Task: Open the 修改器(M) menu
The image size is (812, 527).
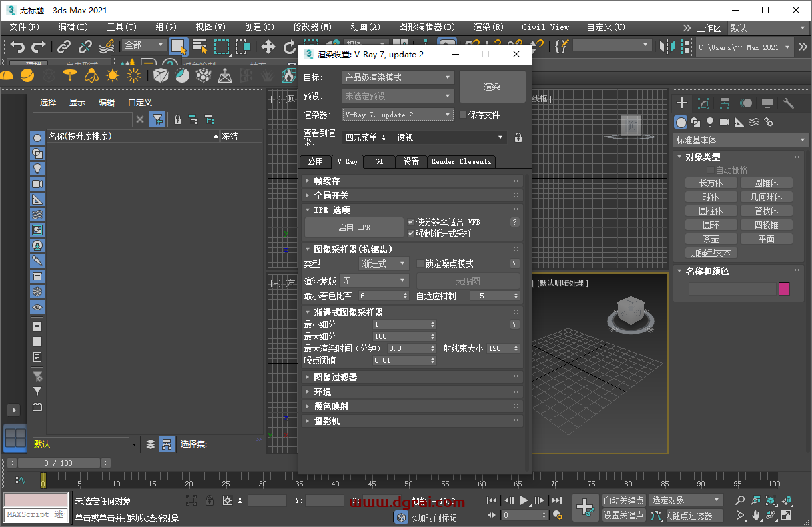Action: (312, 27)
